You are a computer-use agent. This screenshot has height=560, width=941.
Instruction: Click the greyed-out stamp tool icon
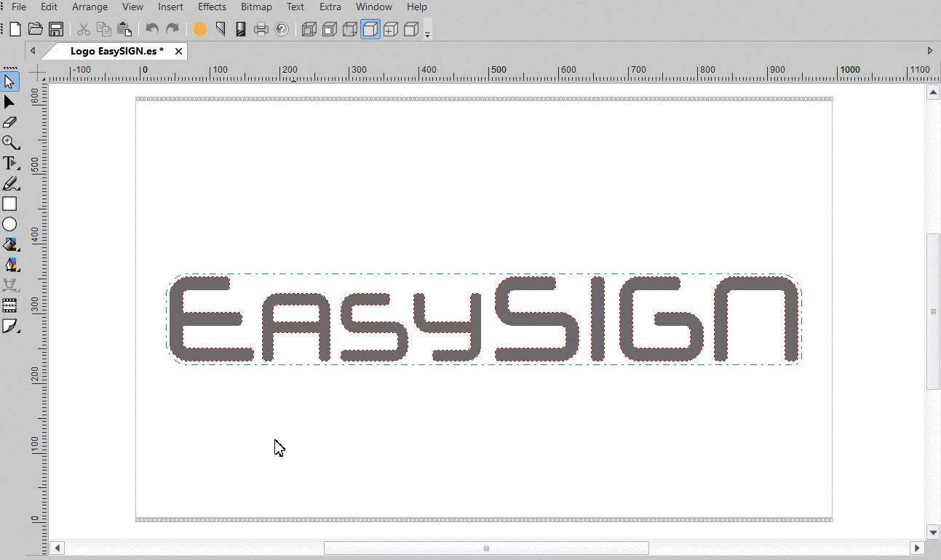[9, 285]
